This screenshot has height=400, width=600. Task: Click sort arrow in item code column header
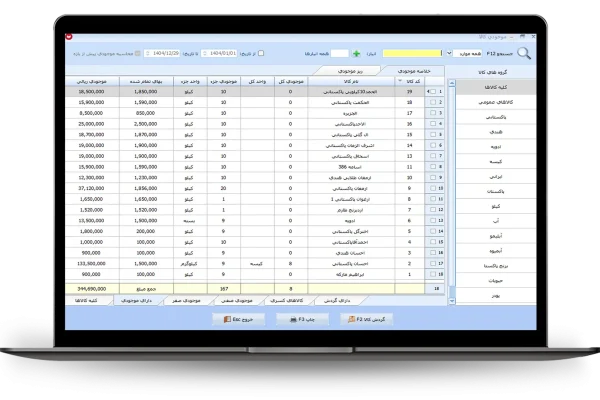(400, 81)
